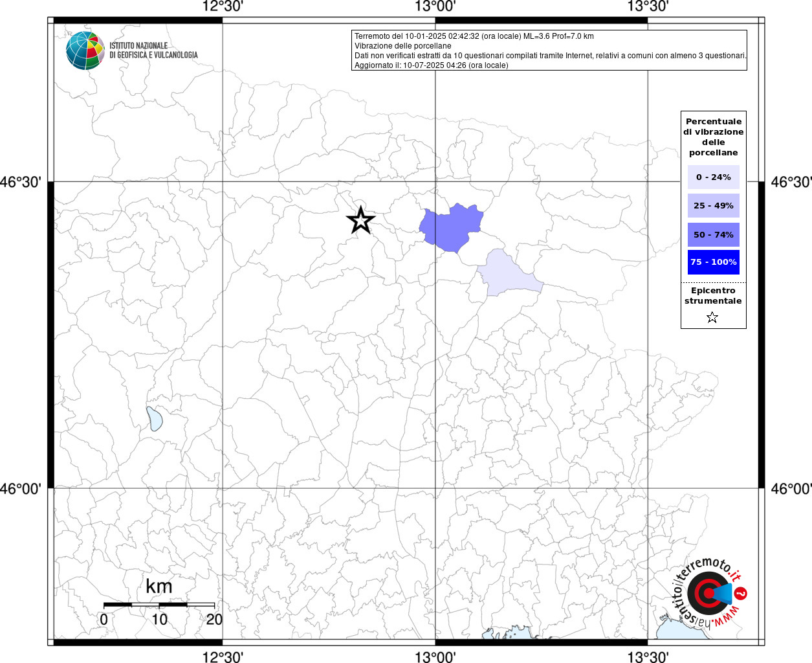812x663 pixels.
Task: Click the epicenter star on the map
Action: (x=360, y=220)
